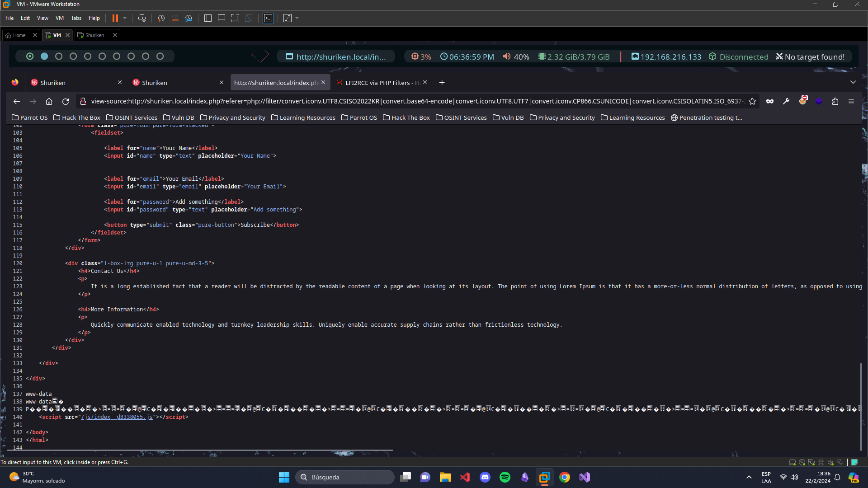Viewport: 868px width, 488px height.
Task: Select the second filled workspace circle
Action: coord(44,56)
